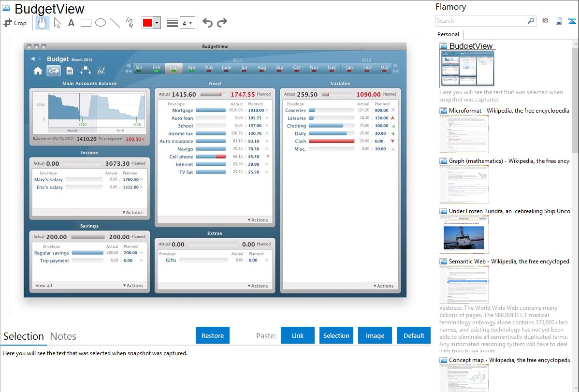Viewport: 579px width, 392px height.
Task: Select the Text annotation tool
Action: [71, 23]
